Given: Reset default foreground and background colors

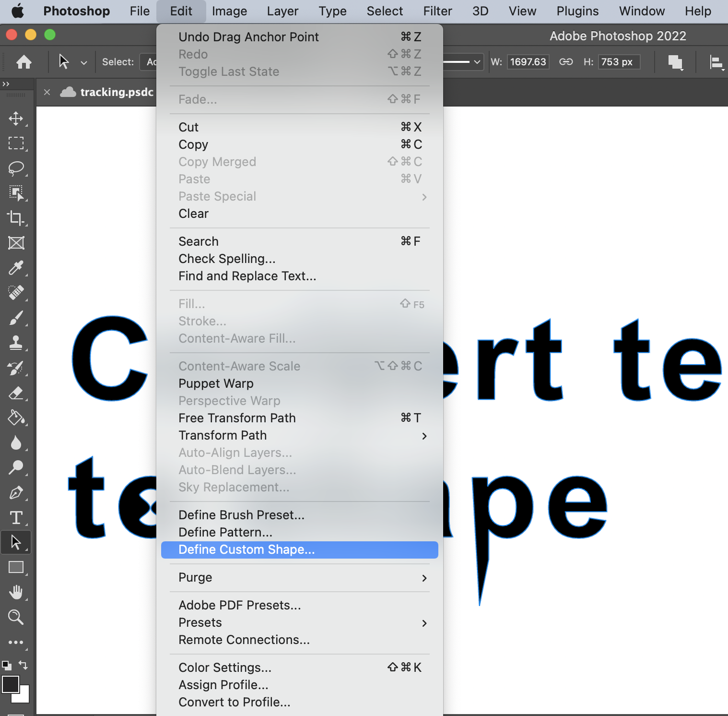Looking at the screenshot, I should pyautogui.click(x=7, y=665).
